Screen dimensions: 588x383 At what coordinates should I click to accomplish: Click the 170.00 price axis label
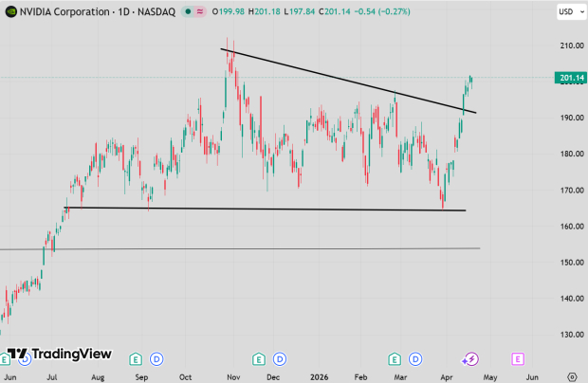click(x=572, y=190)
